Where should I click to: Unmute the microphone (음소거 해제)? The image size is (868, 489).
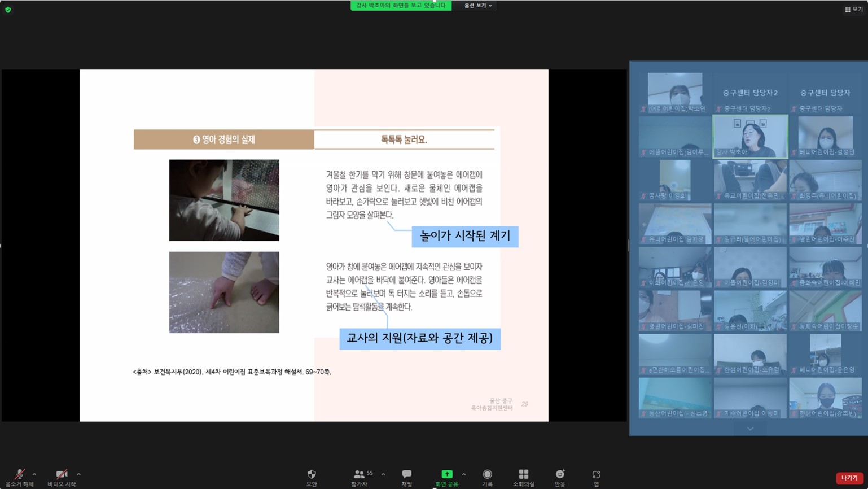tap(19, 477)
